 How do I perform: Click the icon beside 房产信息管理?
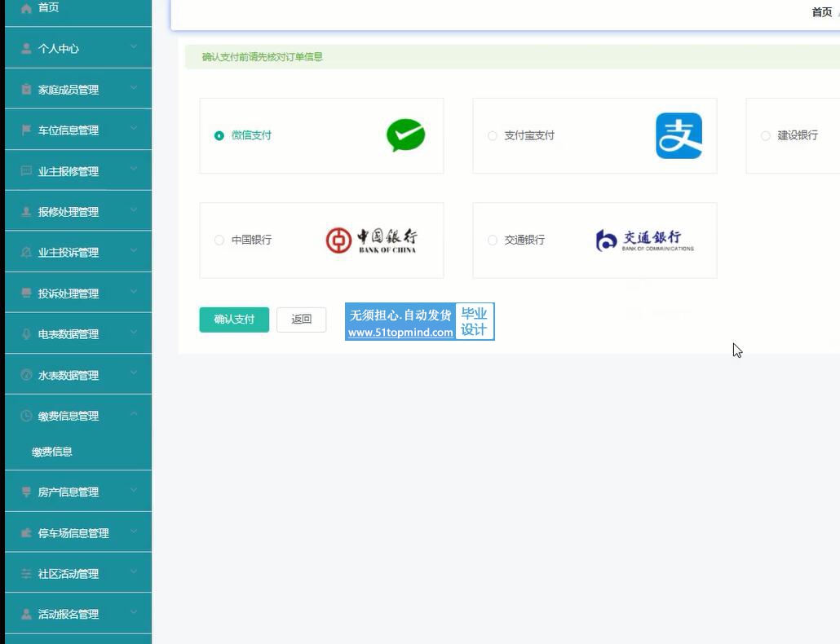point(26,492)
